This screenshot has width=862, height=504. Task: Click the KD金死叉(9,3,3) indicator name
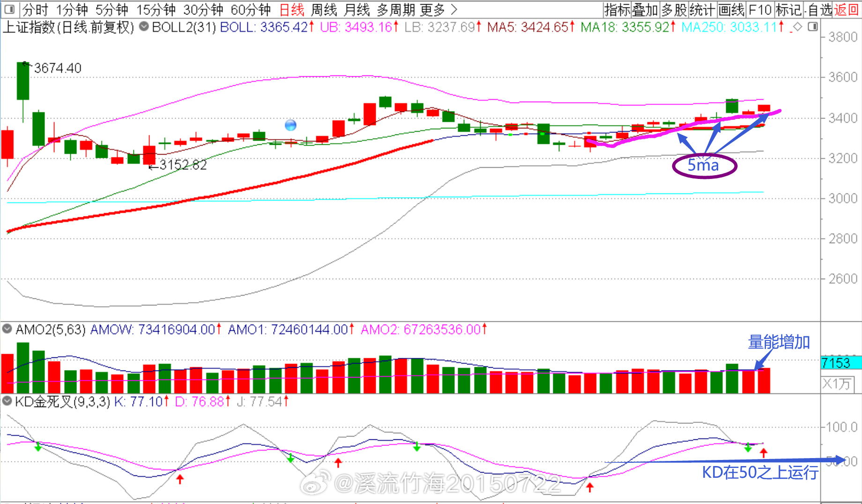(x=62, y=401)
